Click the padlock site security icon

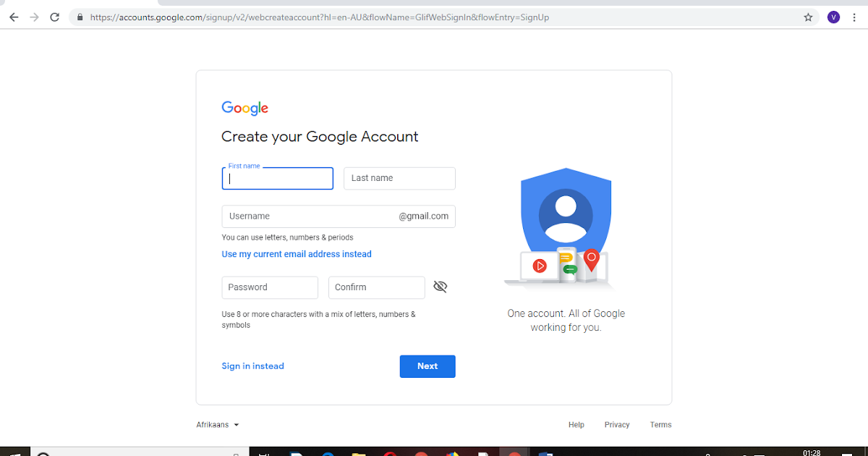pos(80,17)
